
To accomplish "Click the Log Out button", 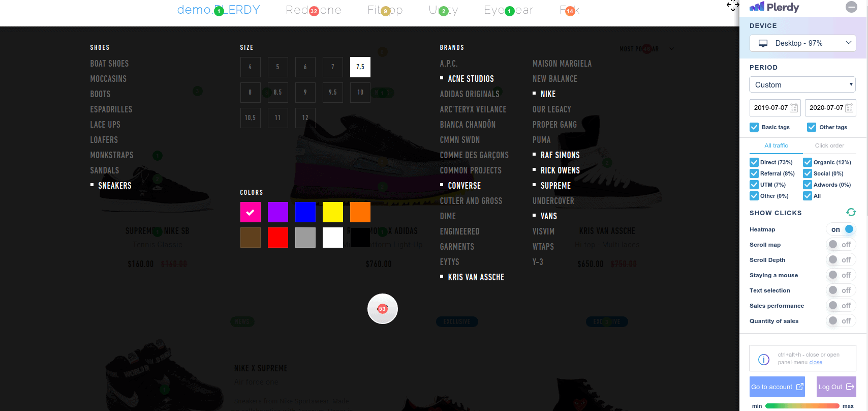I will coord(836,387).
